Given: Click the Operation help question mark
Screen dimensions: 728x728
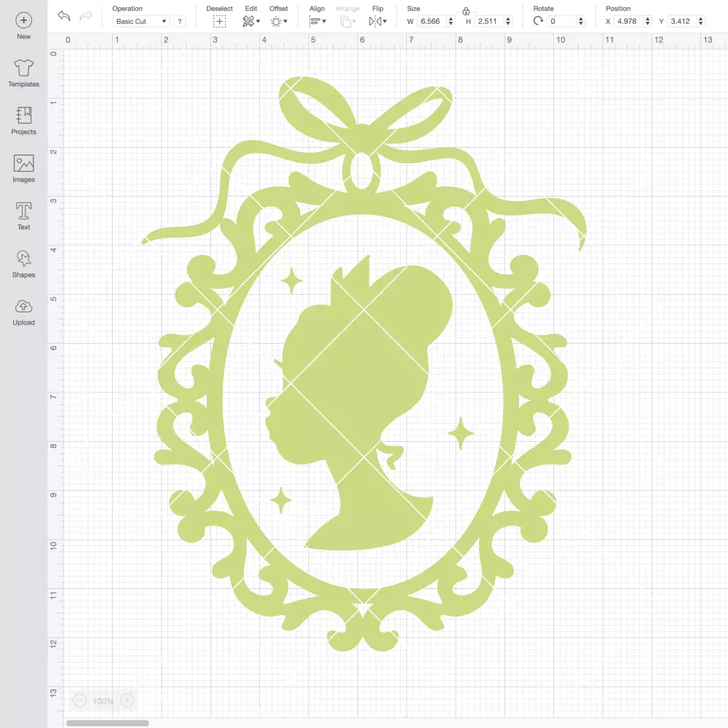Looking at the screenshot, I should (x=180, y=21).
